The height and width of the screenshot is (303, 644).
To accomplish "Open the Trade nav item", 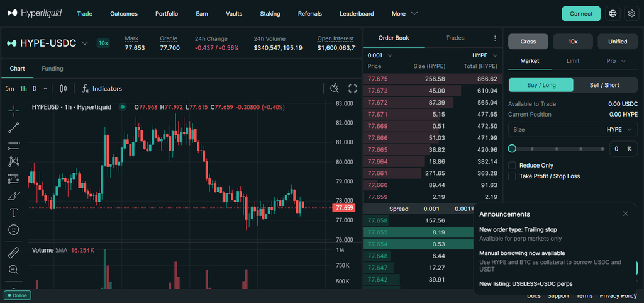I will (85, 14).
